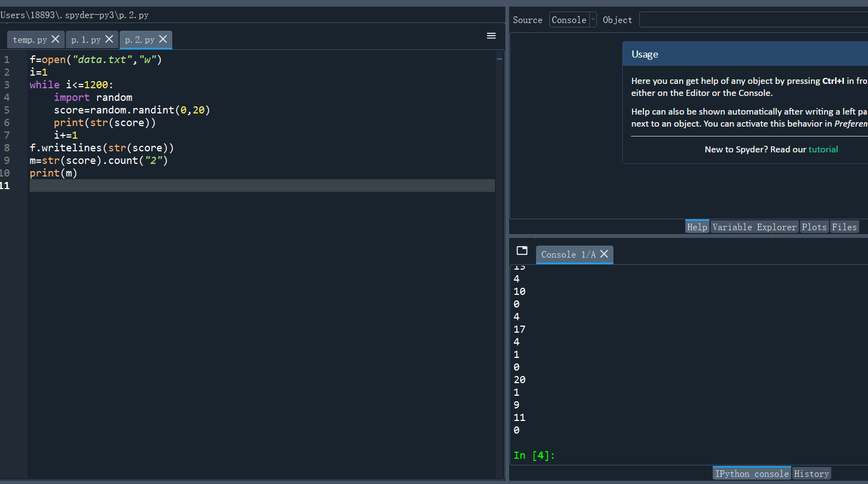Click the 'import random' code line

pyautogui.click(x=93, y=98)
